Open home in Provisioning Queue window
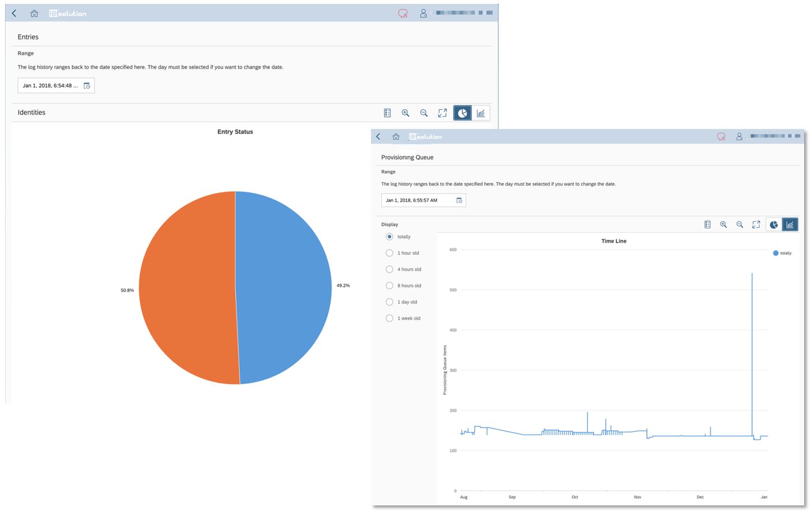Screen dimensions: 812x511 point(396,137)
